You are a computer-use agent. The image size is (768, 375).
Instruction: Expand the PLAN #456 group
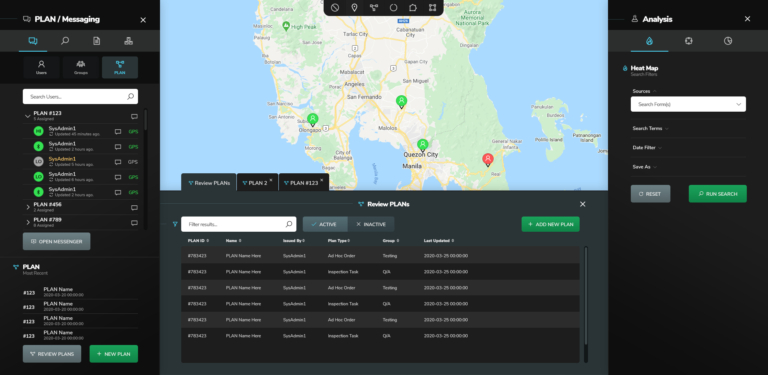(27, 208)
